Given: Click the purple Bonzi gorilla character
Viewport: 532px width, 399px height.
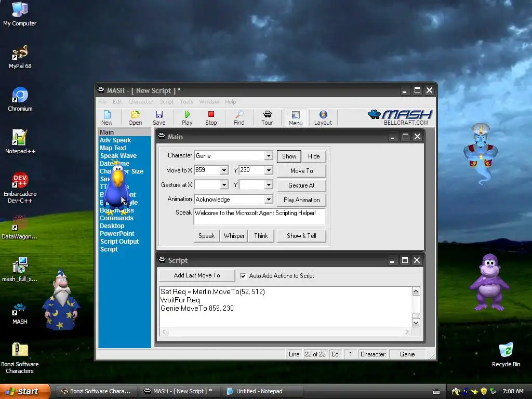Looking at the screenshot, I should 489,282.
